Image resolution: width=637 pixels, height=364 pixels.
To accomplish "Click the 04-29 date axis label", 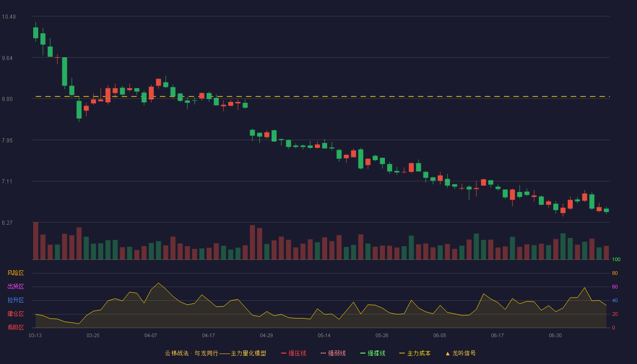I will [266, 335].
